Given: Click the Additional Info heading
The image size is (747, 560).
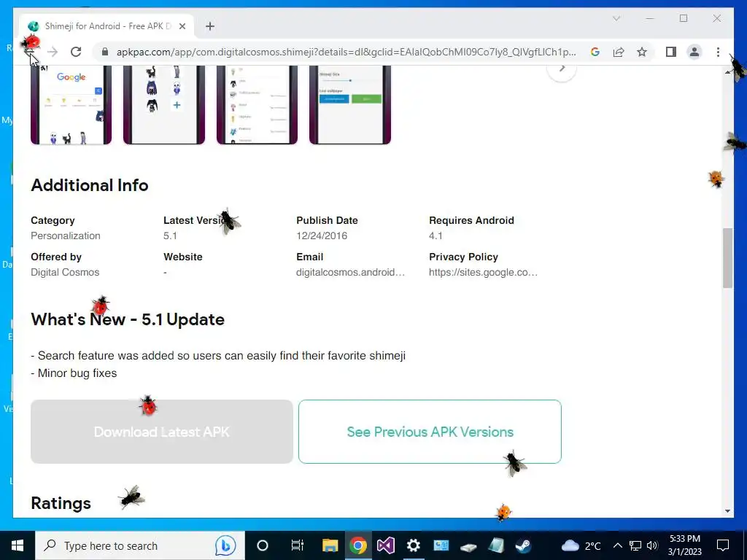Looking at the screenshot, I should pyautogui.click(x=90, y=185).
